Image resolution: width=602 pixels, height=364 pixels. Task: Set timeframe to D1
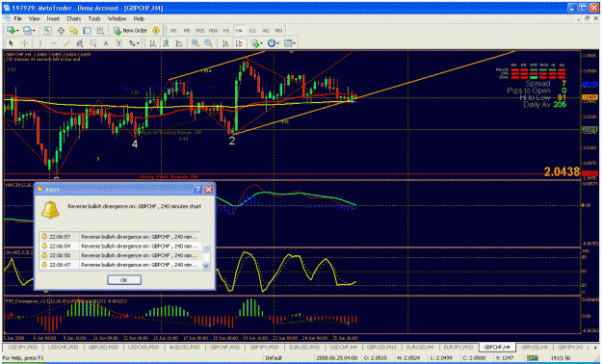(x=252, y=31)
